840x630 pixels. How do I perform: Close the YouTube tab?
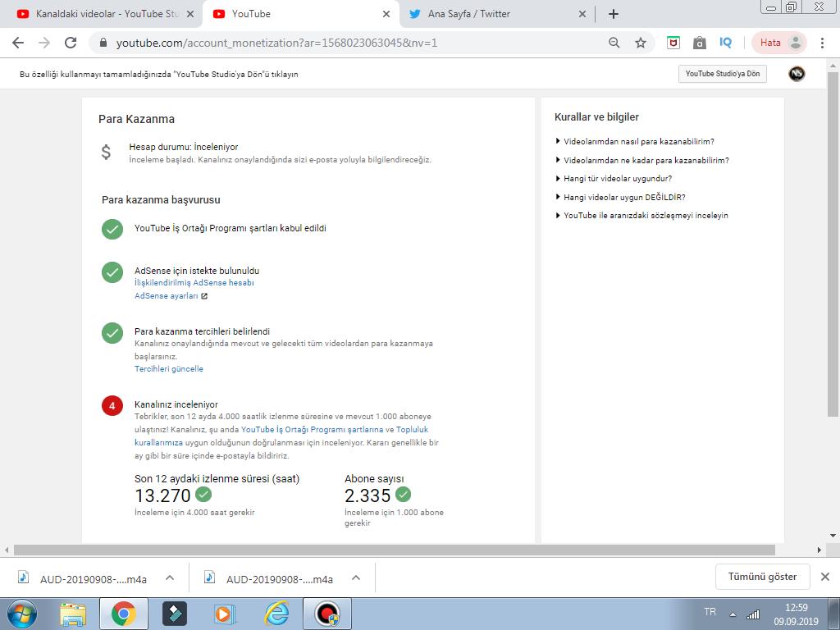(386, 14)
